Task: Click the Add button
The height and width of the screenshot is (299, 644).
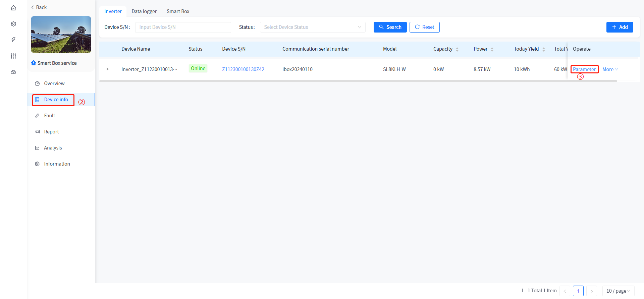Action: (620, 27)
